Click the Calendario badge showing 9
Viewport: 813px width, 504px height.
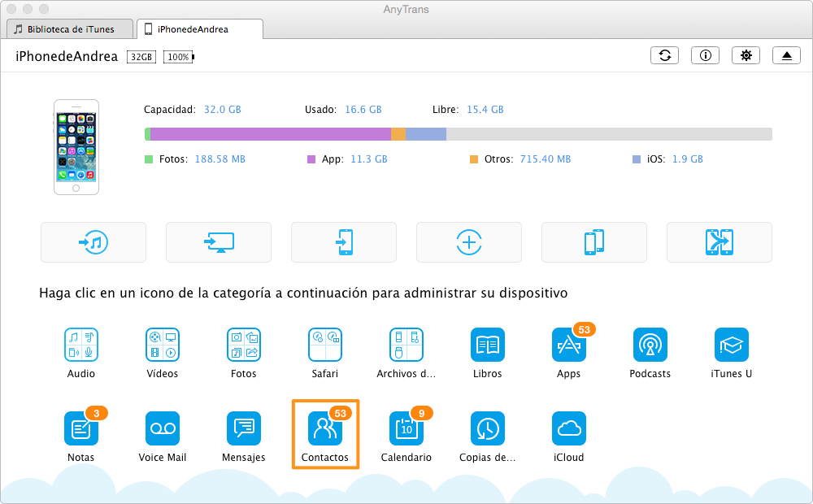(x=421, y=413)
